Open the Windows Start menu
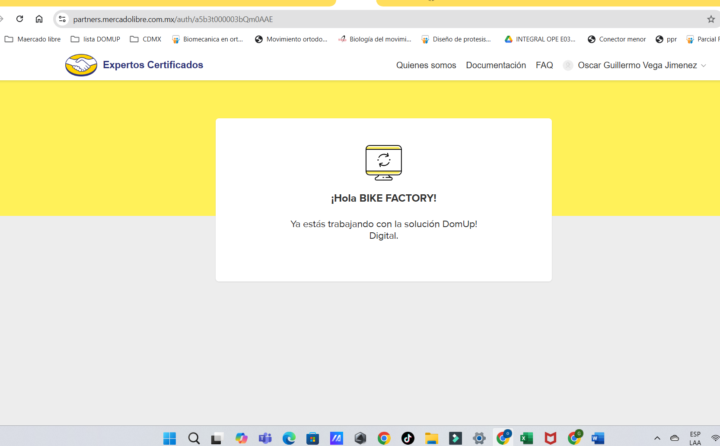Image resolution: width=720 pixels, height=446 pixels. click(x=169, y=438)
